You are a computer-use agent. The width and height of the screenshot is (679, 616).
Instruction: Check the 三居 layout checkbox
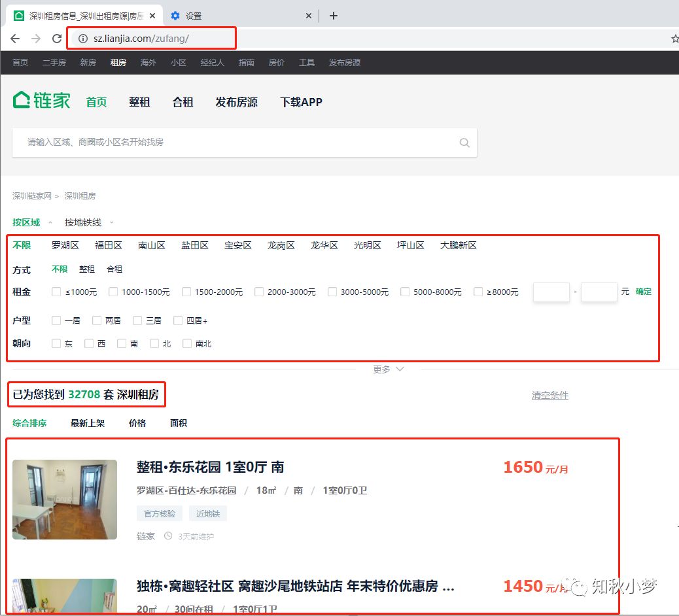[137, 320]
